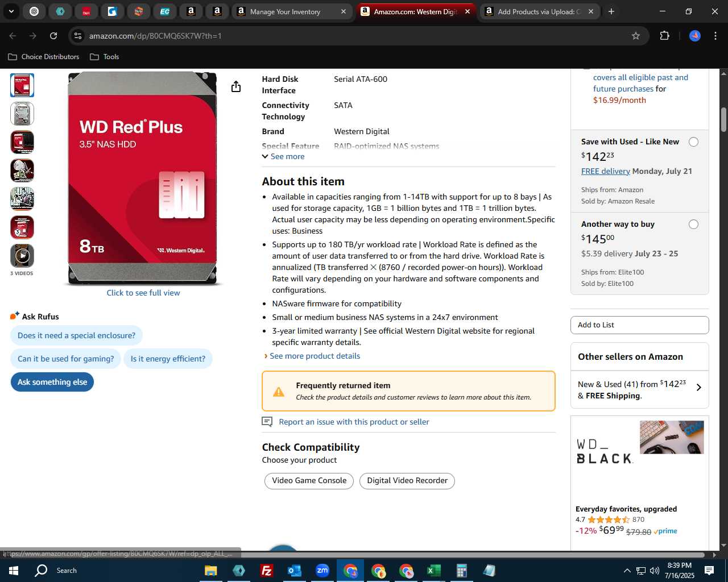
Task: Open the Choice Distributors bookmark folder
Action: [x=44, y=57]
